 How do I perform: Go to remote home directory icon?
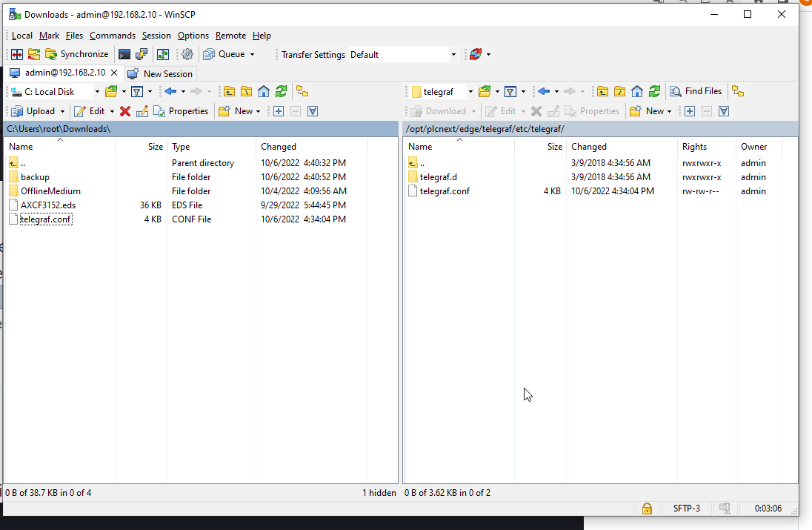tap(637, 92)
